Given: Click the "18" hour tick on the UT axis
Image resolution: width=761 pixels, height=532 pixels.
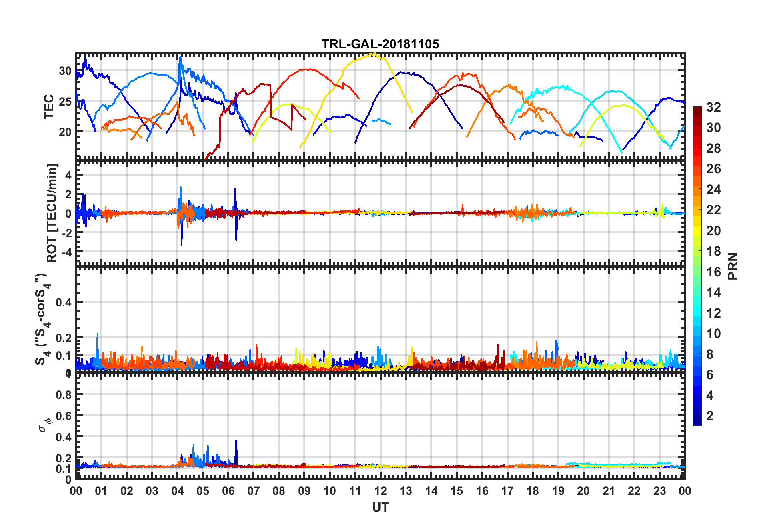Looking at the screenshot, I should 533,491.
